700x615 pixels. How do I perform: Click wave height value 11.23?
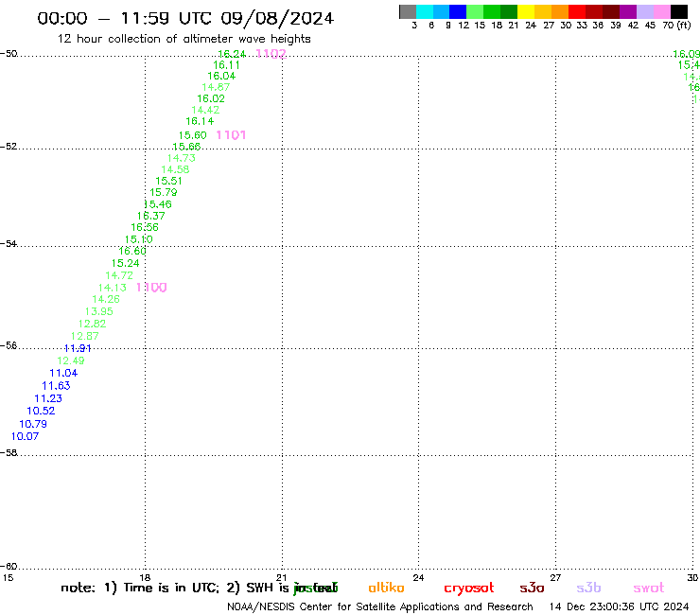click(48, 399)
